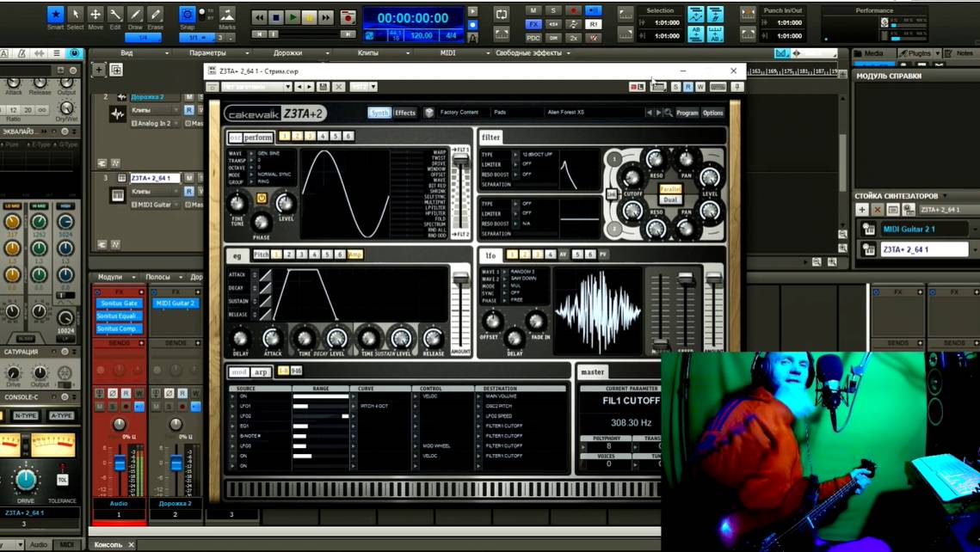Pick the Edit tool wrench
Viewport: 980px width, 552px height.
pos(115,14)
